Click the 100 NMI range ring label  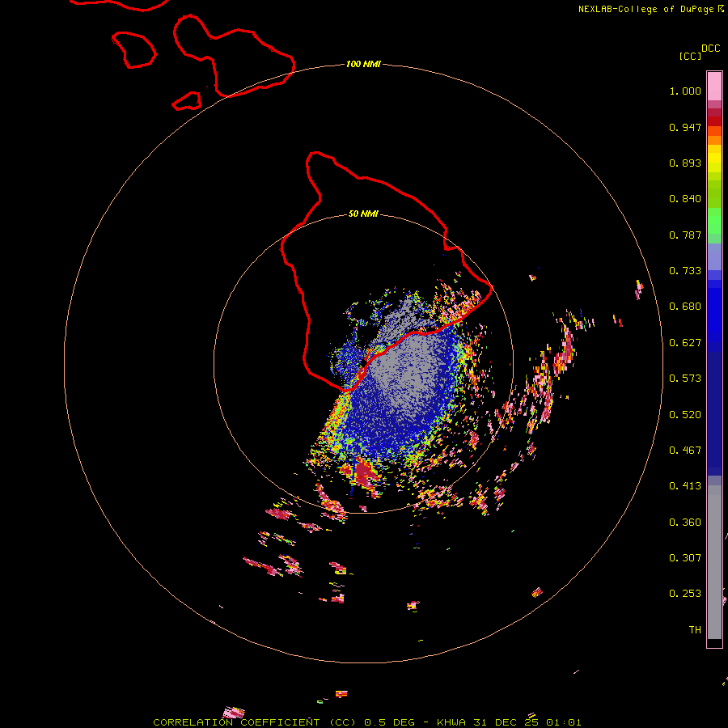pyautogui.click(x=363, y=64)
